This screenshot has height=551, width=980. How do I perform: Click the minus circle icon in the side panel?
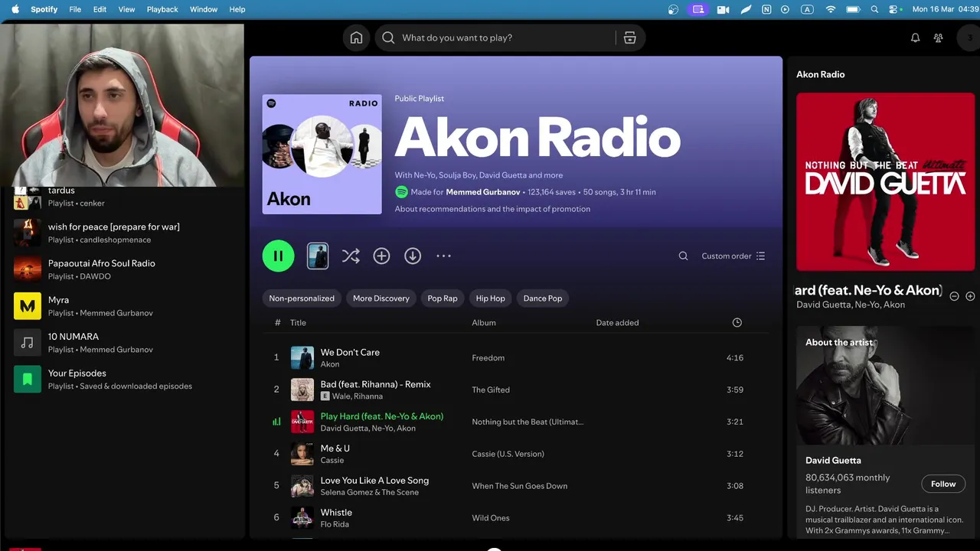coord(954,296)
